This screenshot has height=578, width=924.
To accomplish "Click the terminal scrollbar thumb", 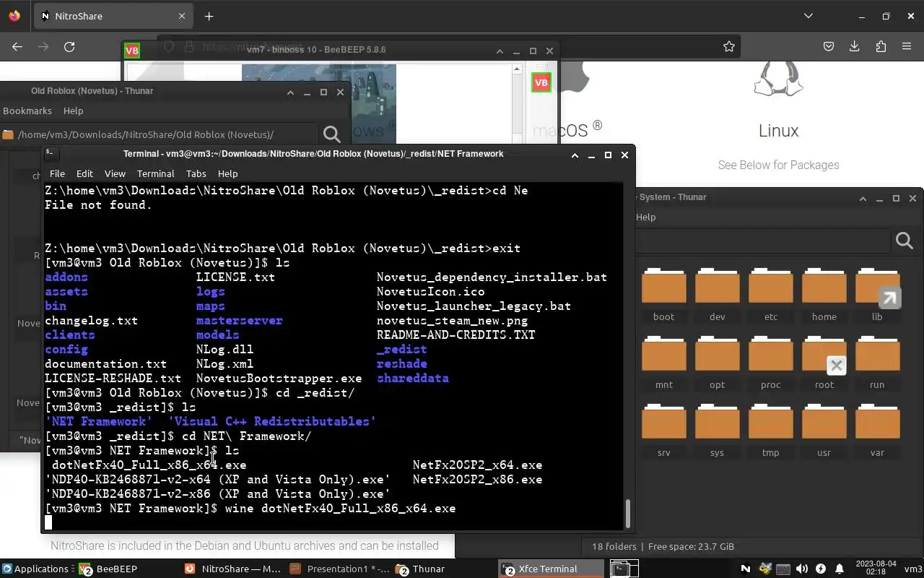I will click(x=627, y=514).
